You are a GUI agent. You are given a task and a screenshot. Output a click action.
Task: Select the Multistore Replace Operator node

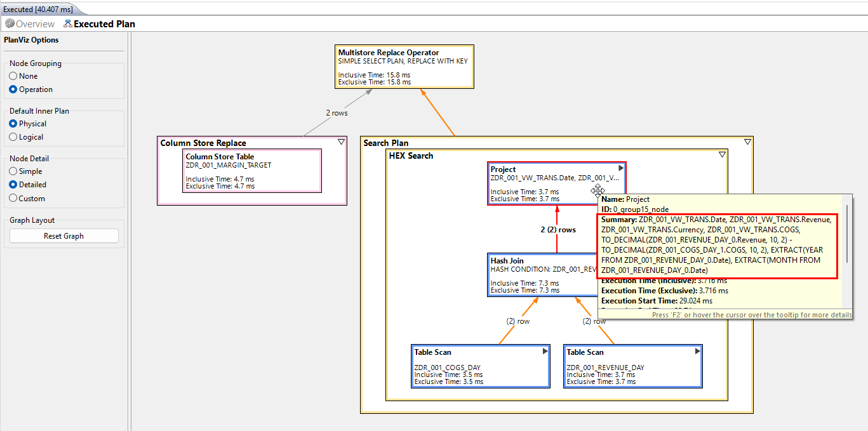point(404,66)
